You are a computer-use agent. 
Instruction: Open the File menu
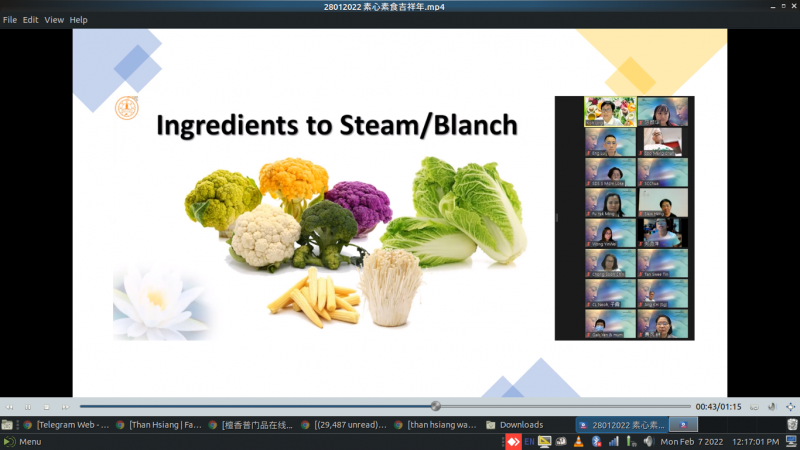click(10, 20)
